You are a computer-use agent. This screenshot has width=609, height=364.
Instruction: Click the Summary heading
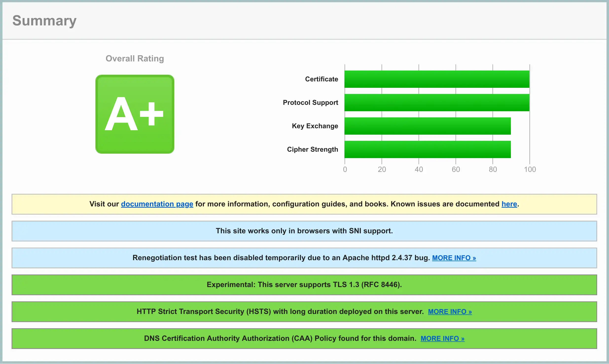point(44,20)
